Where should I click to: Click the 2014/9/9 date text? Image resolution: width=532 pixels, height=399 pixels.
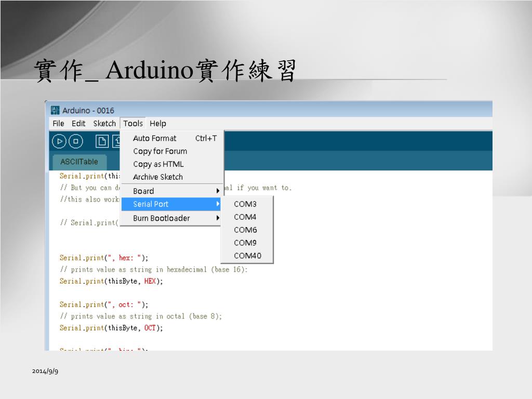45,371
